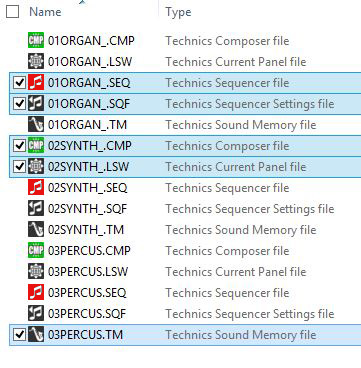Image resolution: width=361 pixels, height=368 pixels.
Task: Click the red 03PERCUS.SEQ icon
Action: (36, 293)
